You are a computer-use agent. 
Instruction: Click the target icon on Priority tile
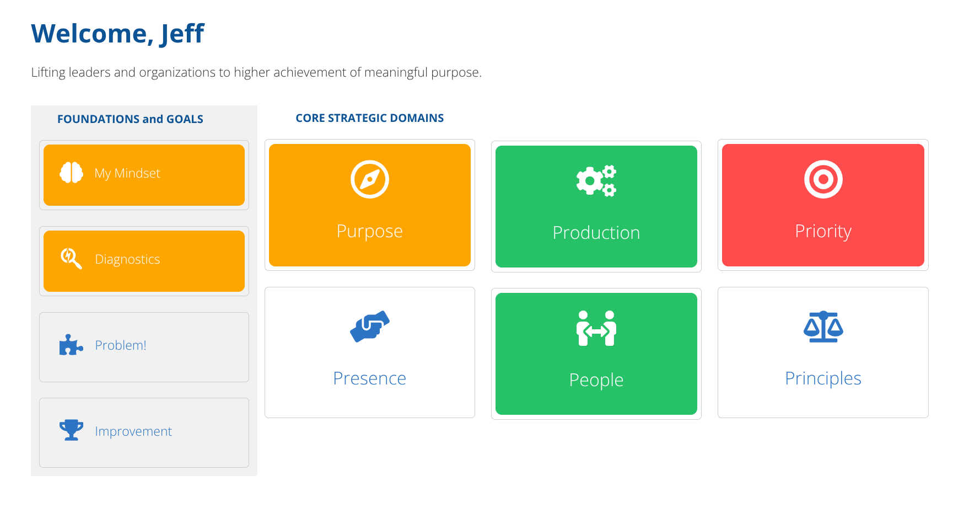point(823,179)
